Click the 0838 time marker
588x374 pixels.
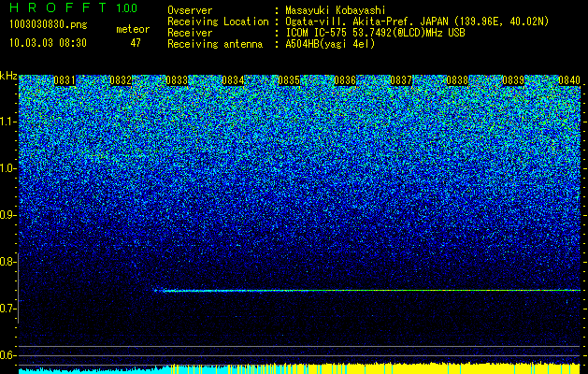(x=457, y=80)
